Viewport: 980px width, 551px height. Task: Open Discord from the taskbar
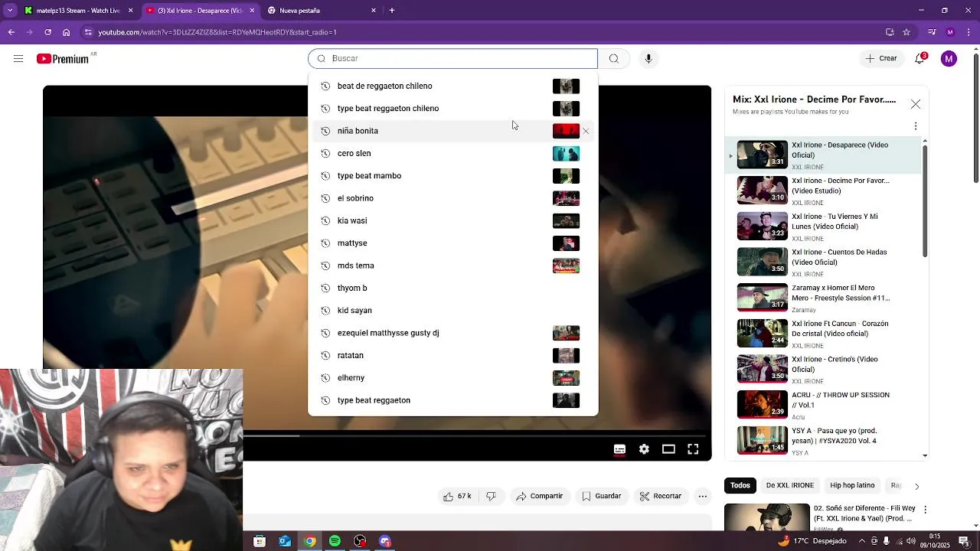click(385, 541)
